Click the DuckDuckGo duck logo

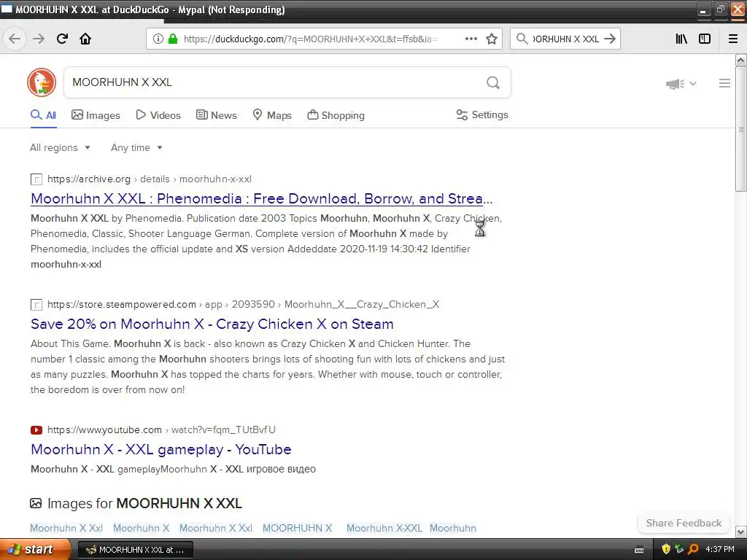[42, 82]
